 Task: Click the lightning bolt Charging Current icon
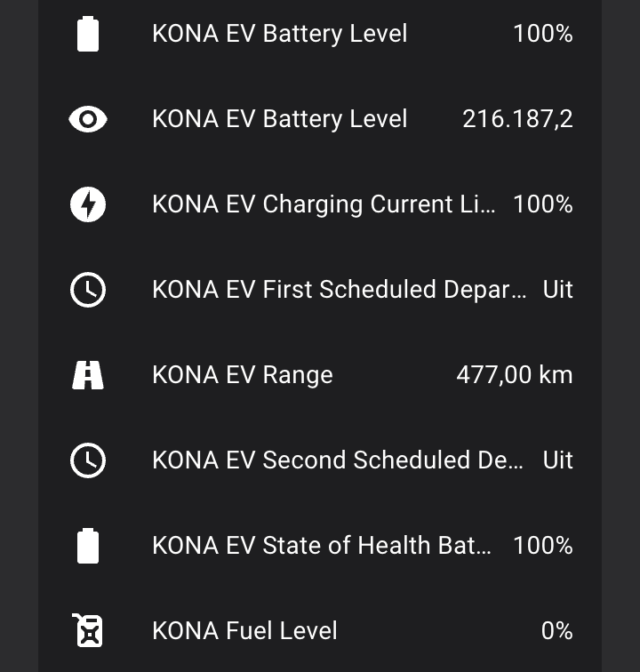coord(88,204)
